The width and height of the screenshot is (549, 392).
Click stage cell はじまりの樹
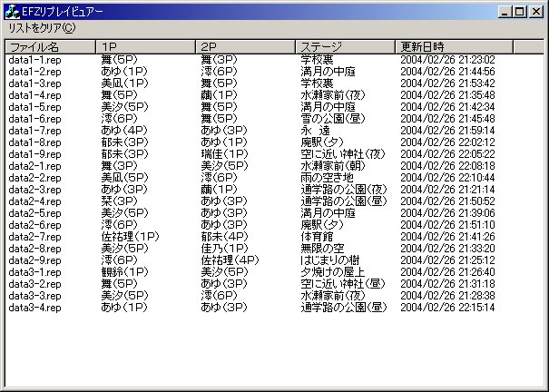(329, 260)
